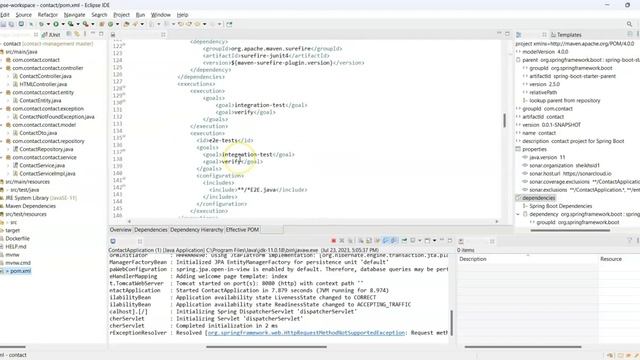640x360 pixels.
Task: Toggle the code fold at line 135
Action: click(124, 137)
